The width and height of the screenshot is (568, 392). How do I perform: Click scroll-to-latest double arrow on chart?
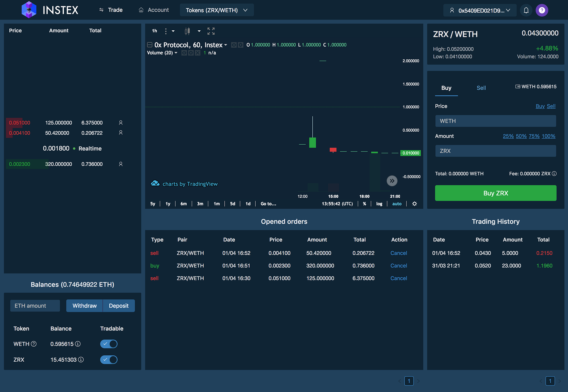pos(392,181)
